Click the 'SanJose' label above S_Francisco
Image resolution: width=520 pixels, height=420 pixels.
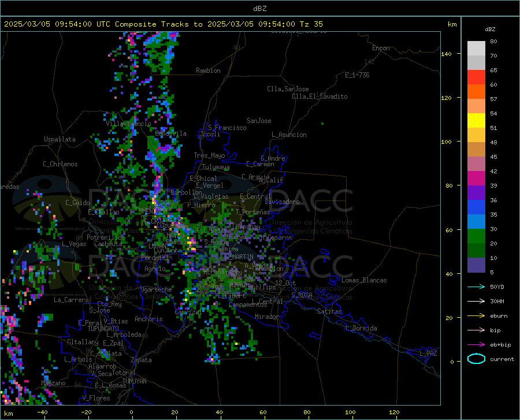(259, 121)
